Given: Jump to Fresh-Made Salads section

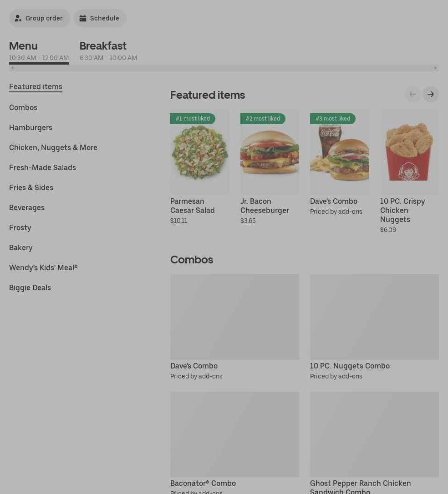Looking at the screenshot, I should click(x=42, y=167).
